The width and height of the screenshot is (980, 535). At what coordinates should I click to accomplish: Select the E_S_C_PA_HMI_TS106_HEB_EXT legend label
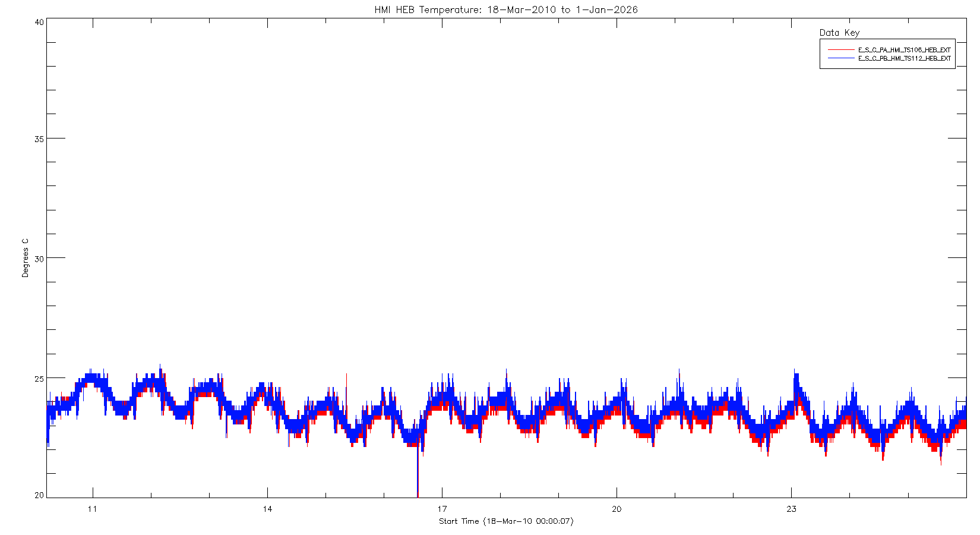pyautogui.click(x=904, y=50)
